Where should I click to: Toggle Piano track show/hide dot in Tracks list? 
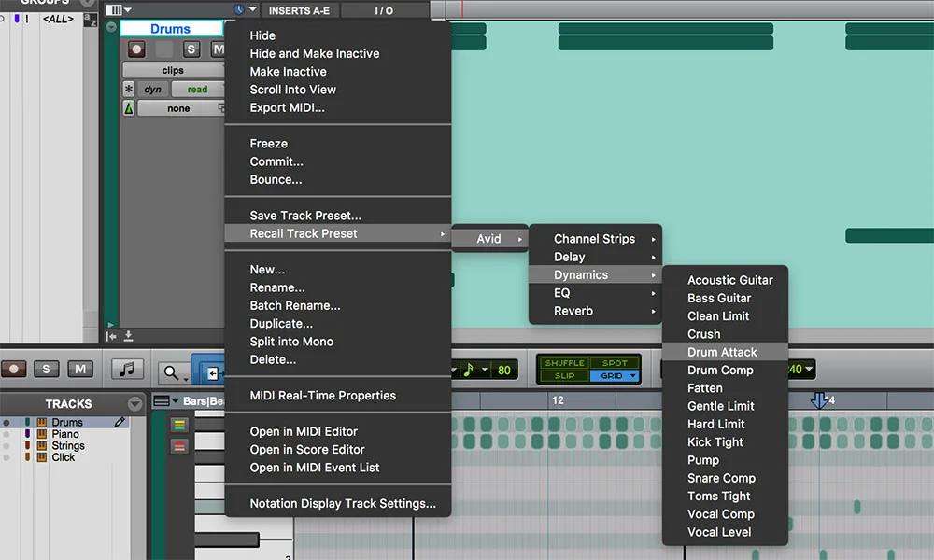coord(7,434)
